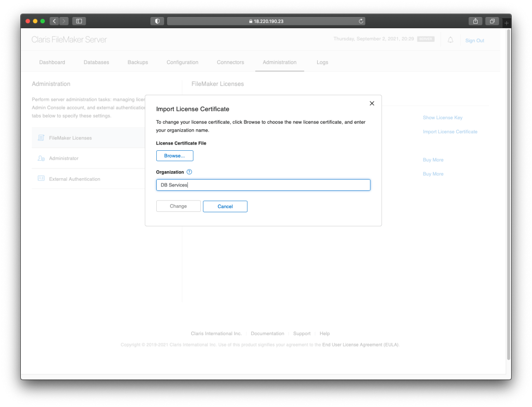
Task: Switch to the Databases tab
Action: tap(96, 62)
